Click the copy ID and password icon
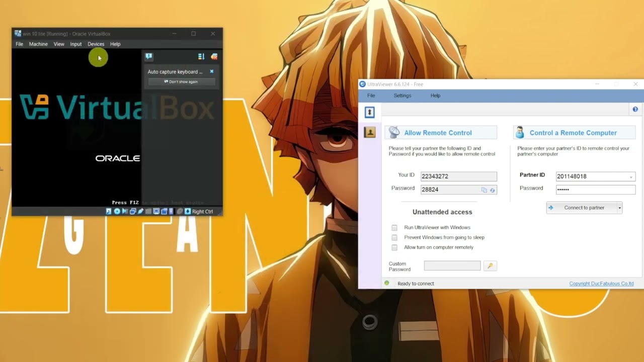644x362 pixels. click(484, 190)
